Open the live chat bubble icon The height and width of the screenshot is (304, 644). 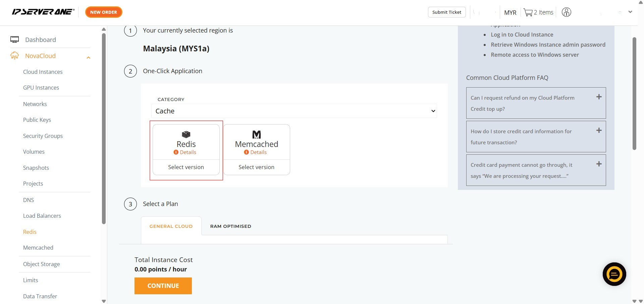(x=614, y=274)
